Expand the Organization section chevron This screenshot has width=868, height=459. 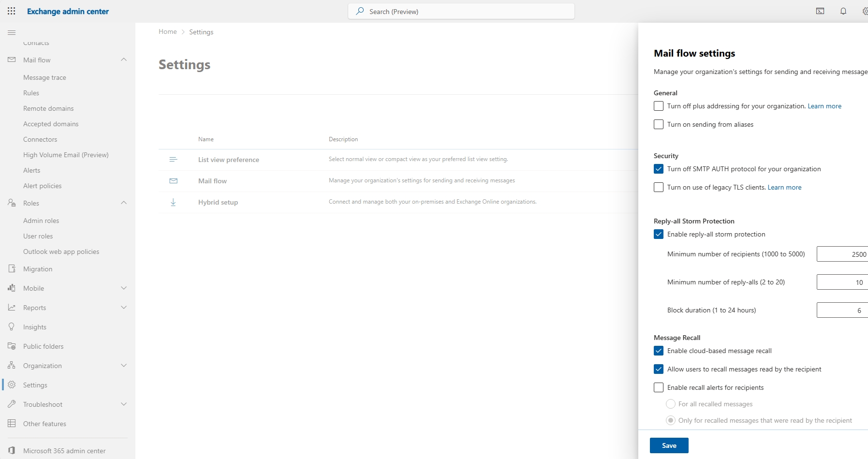tap(124, 365)
